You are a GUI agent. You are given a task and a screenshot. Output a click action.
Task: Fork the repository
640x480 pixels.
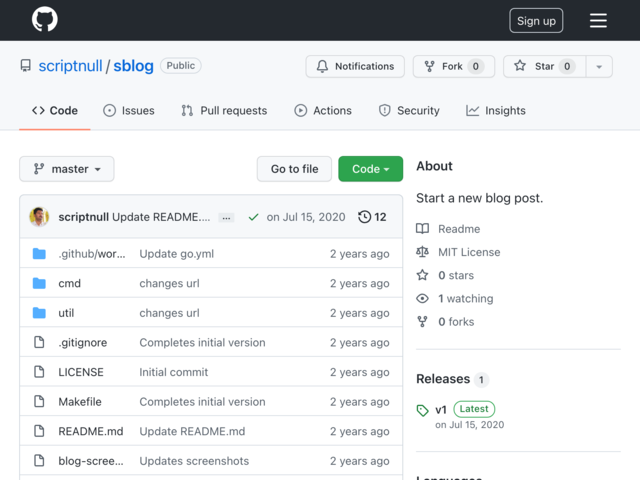tap(453, 66)
